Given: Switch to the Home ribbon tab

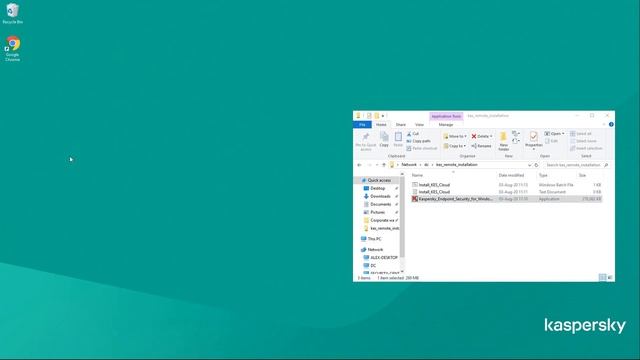Looking at the screenshot, I should (x=381, y=124).
